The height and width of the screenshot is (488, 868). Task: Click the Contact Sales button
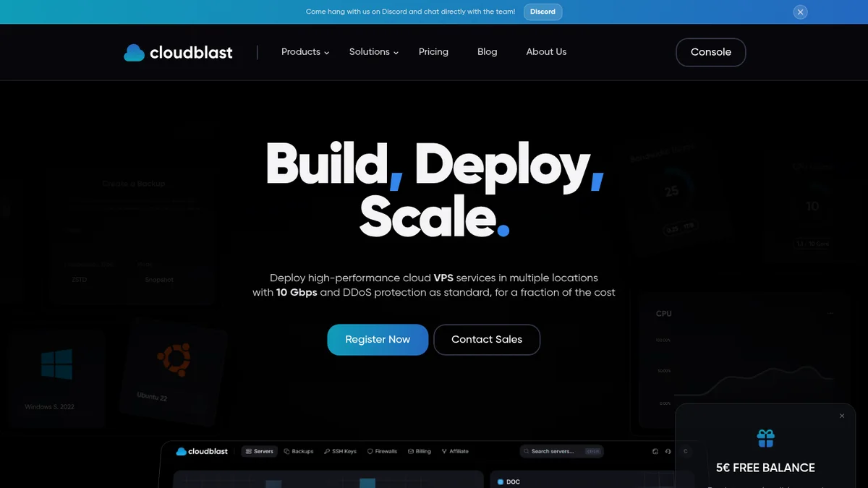point(487,340)
